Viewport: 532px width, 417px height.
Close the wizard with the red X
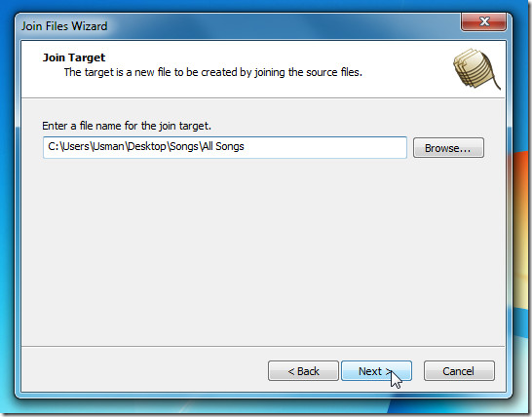484,21
